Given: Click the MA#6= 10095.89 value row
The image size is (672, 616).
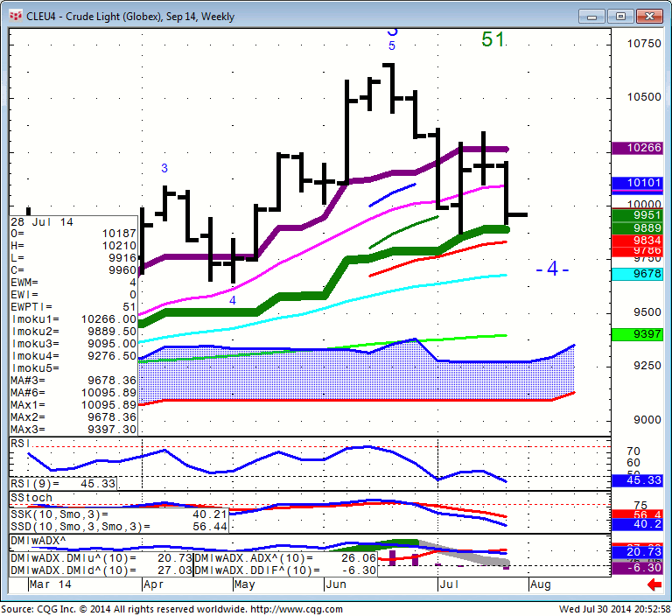Looking at the screenshot, I should coord(73,393).
